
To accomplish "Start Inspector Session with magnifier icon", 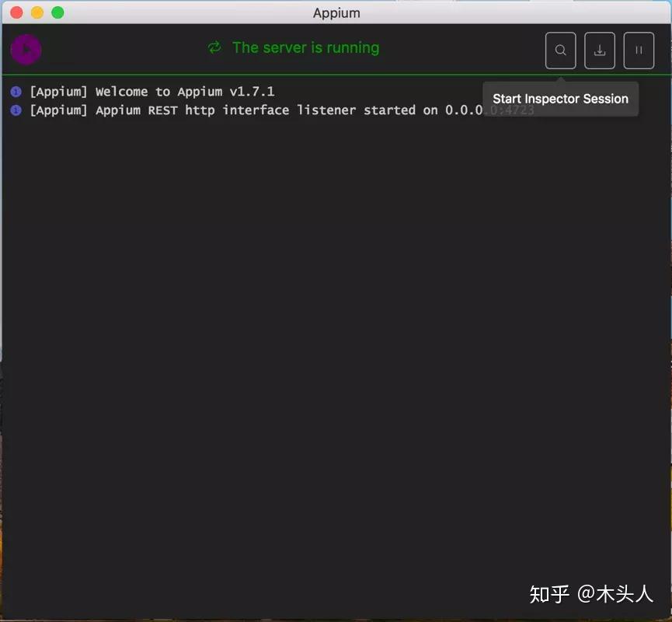I will pos(560,51).
